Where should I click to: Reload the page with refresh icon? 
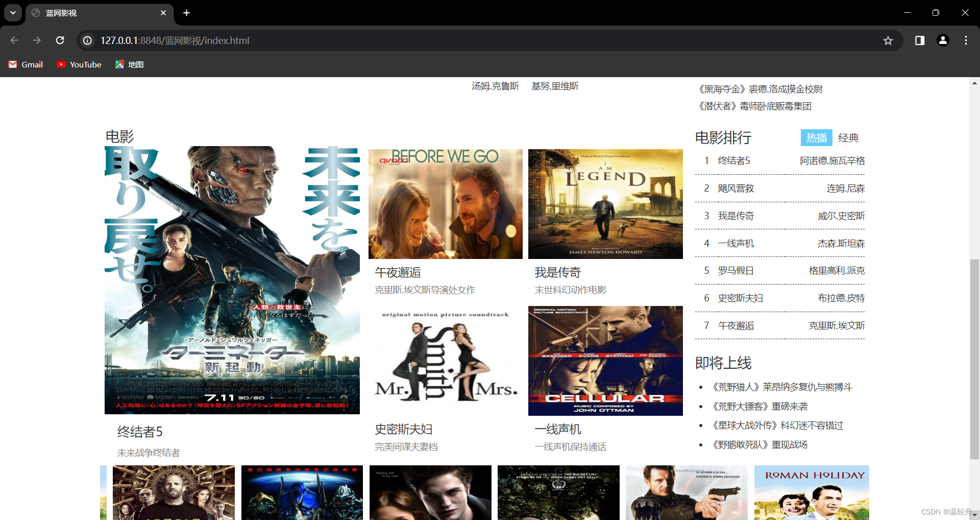pos(60,40)
